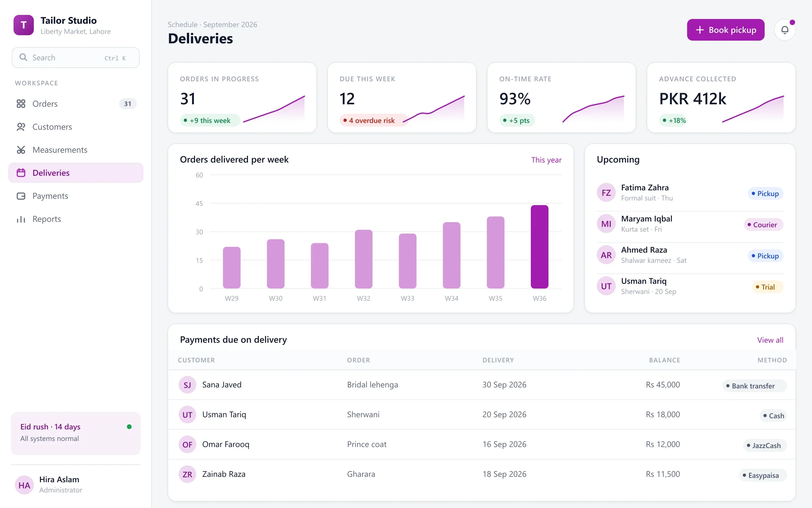The image size is (812, 508).
Task: Click Usman Tariq's Trial tag
Action: coord(767,287)
